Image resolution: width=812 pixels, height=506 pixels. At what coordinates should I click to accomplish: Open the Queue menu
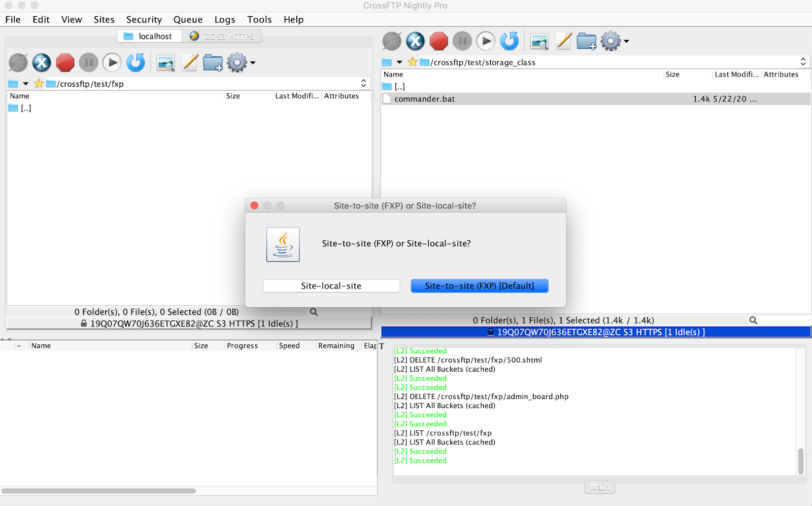click(188, 19)
